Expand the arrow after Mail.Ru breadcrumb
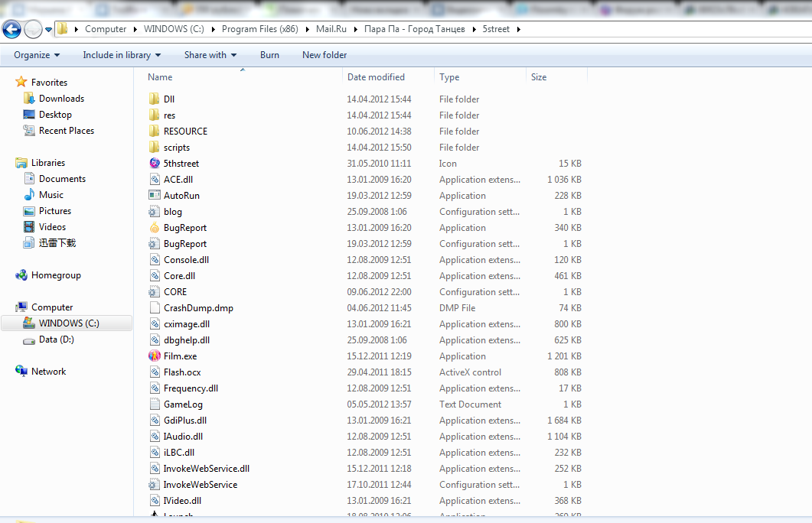Image resolution: width=812 pixels, height=523 pixels. point(356,30)
